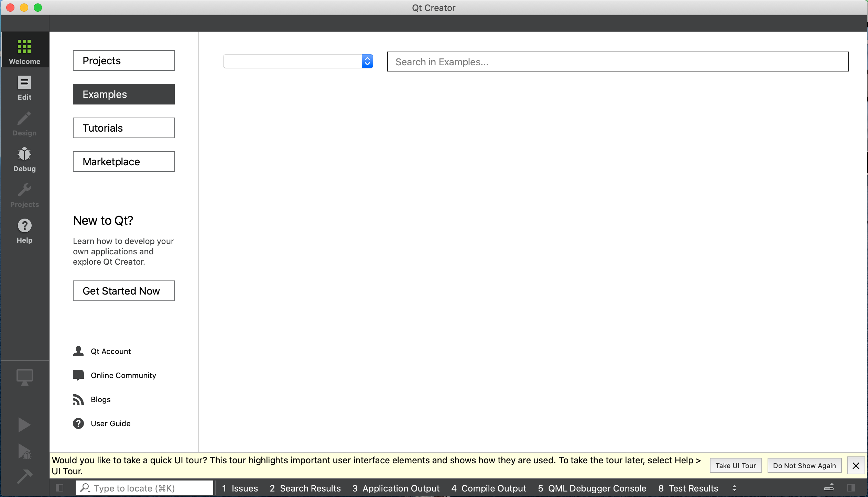Open the Online Community link
Viewport: 868px width, 497px height.
point(123,375)
